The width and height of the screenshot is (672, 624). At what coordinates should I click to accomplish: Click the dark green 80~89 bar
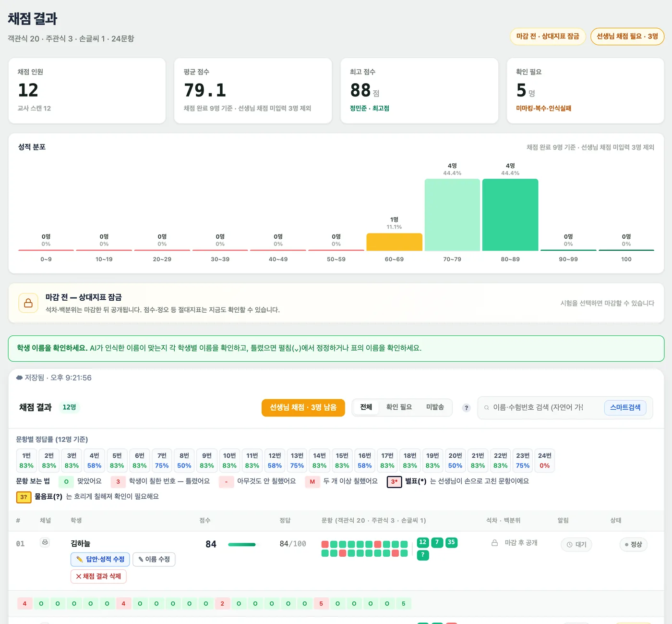coord(510,215)
